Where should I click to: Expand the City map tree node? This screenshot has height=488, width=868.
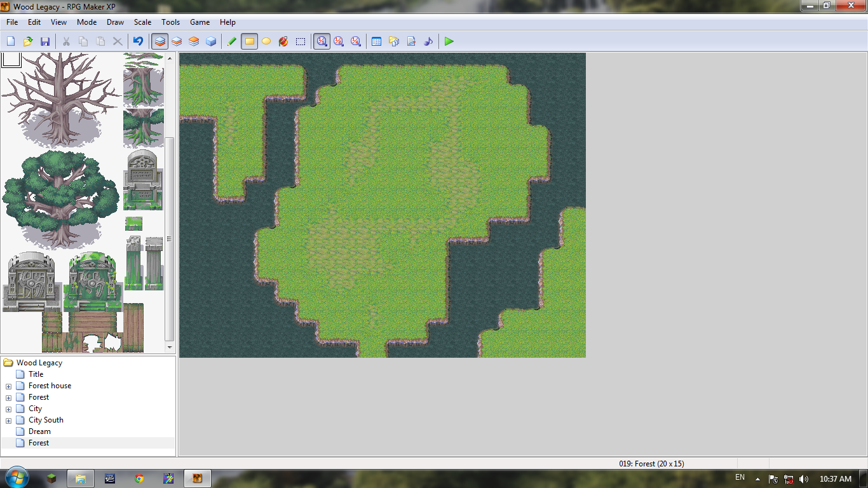click(x=8, y=409)
